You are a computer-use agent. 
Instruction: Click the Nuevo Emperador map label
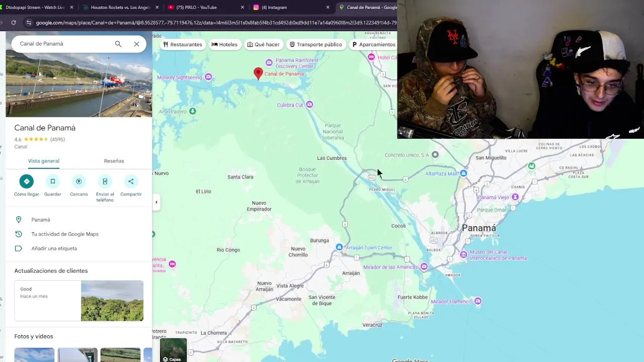(x=259, y=206)
